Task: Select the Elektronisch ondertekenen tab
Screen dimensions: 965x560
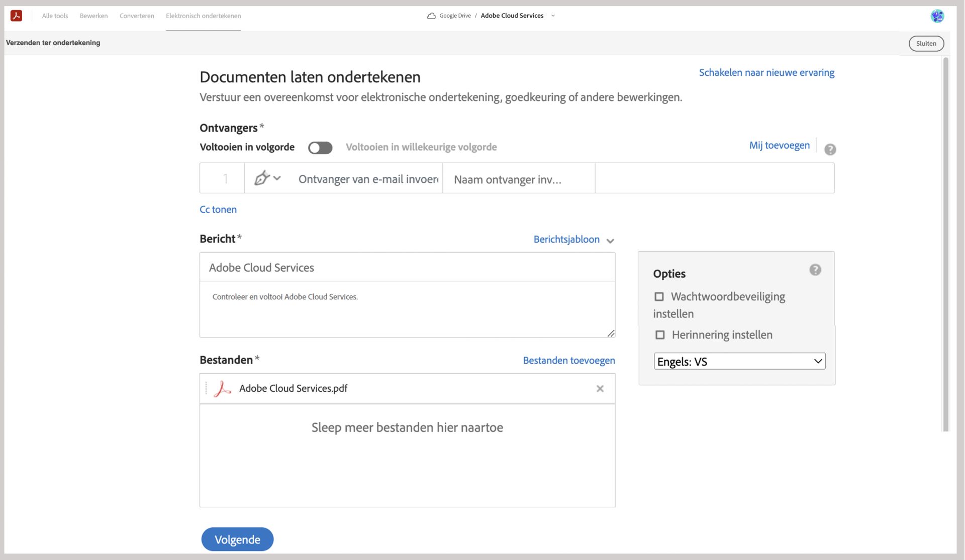Action: coord(204,16)
